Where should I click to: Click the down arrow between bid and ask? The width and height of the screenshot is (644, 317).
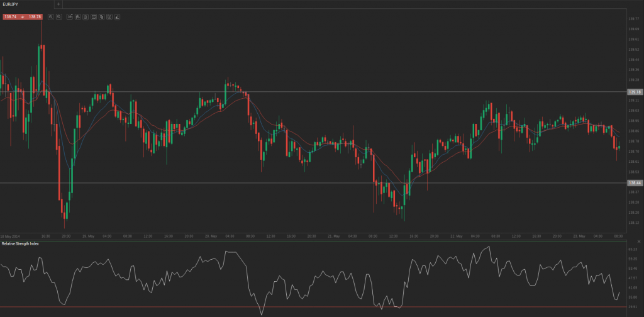(22, 17)
